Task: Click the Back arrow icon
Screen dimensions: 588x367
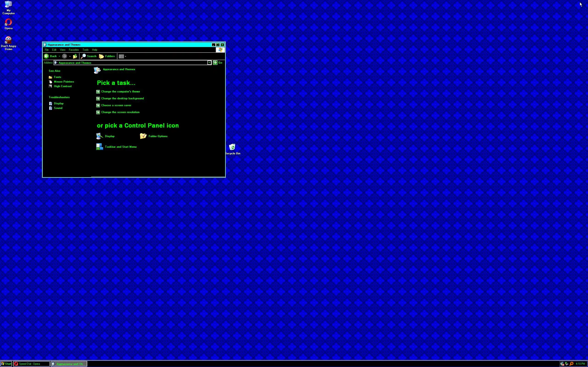Action: pos(46,56)
